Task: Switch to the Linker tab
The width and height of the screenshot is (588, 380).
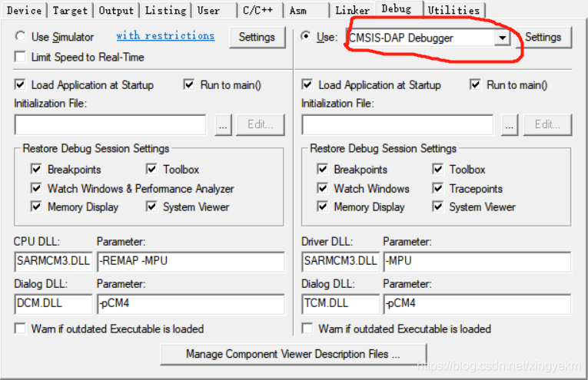Action: click(352, 10)
